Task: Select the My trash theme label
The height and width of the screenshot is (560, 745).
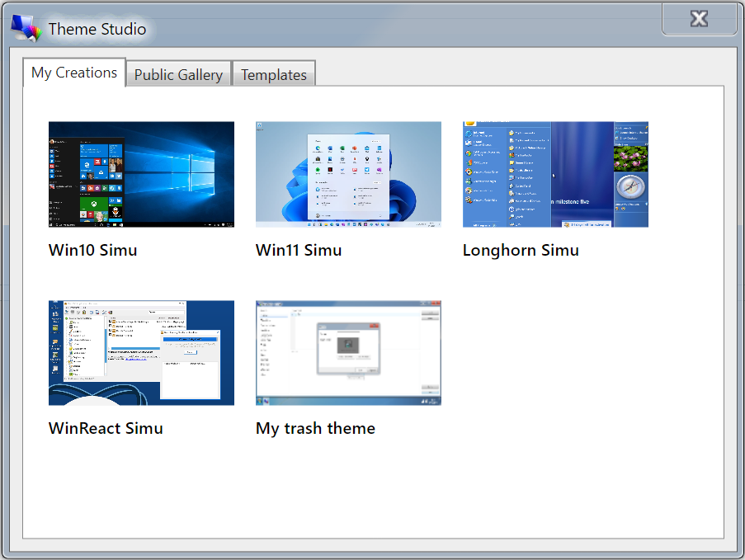Action: 314,428
